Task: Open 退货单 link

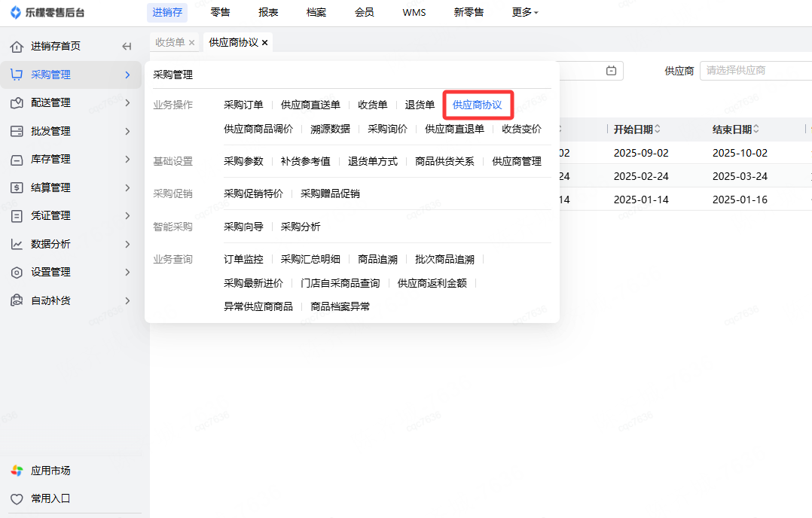Action: [420, 105]
